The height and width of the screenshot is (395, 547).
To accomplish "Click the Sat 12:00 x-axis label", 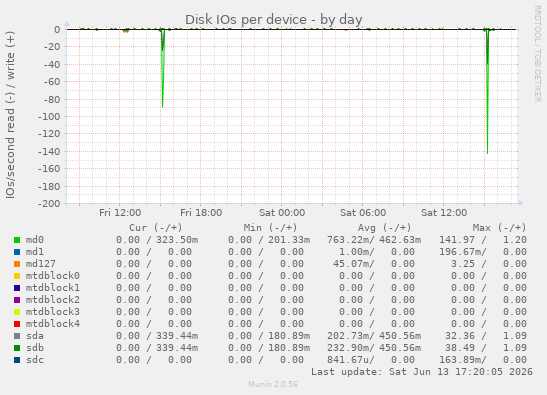I will 444,213.
